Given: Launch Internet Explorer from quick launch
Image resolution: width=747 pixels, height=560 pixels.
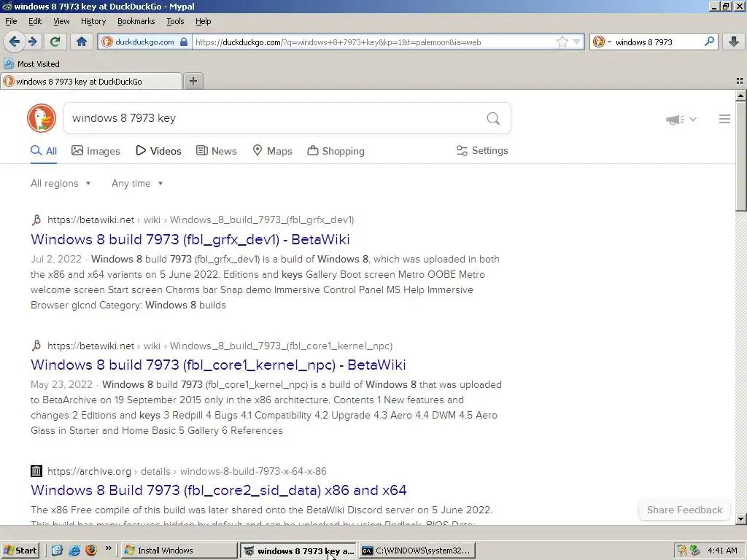Looking at the screenshot, I should pyautogui.click(x=74, y=551).
